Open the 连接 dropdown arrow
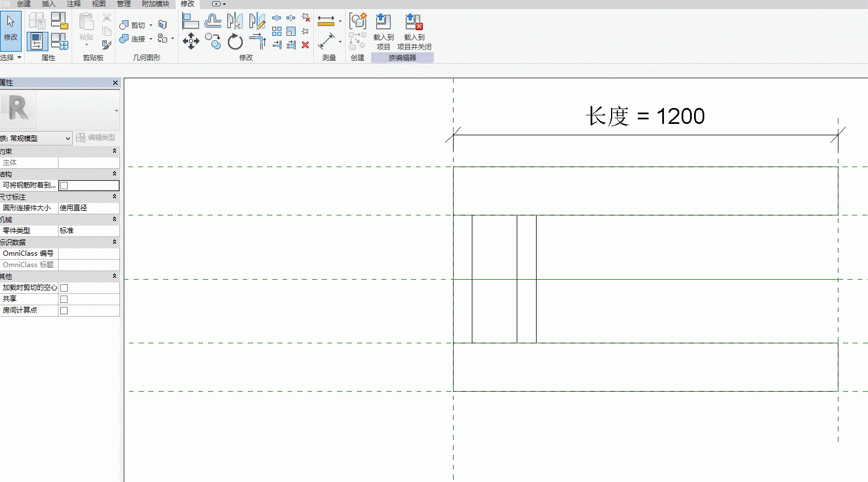The image size is (868, 482). pos(151,39)
